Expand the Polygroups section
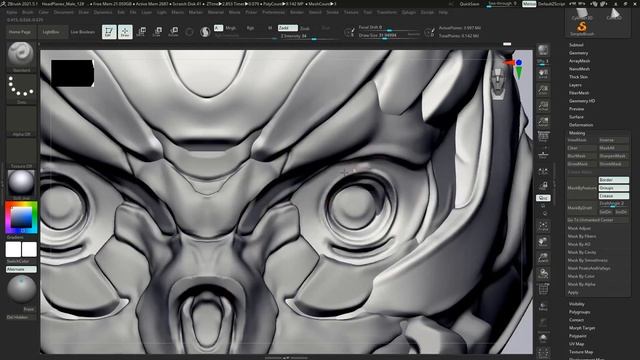The height and width of the screenshot is (360, 640). click(x=579, y=312)
